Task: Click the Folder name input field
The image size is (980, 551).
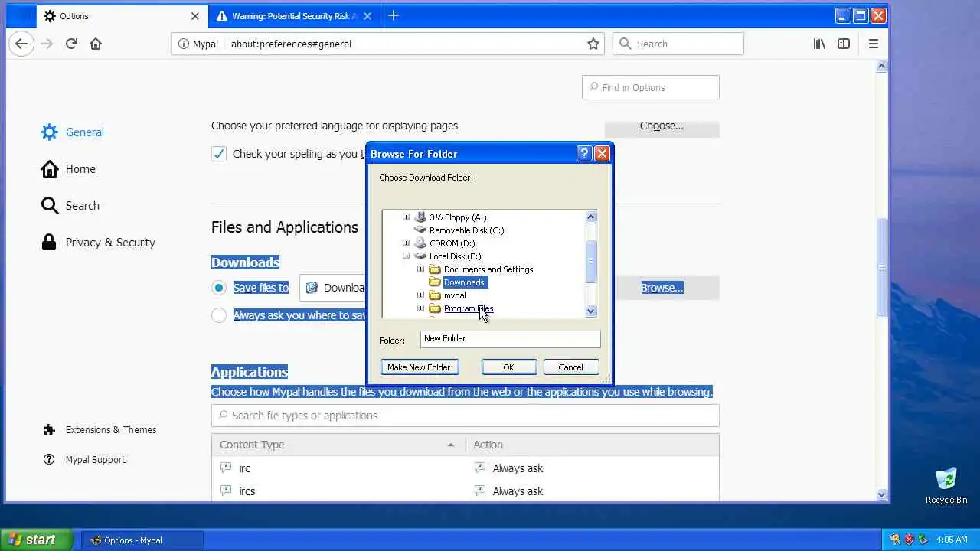Action: (x=510, y=338)
